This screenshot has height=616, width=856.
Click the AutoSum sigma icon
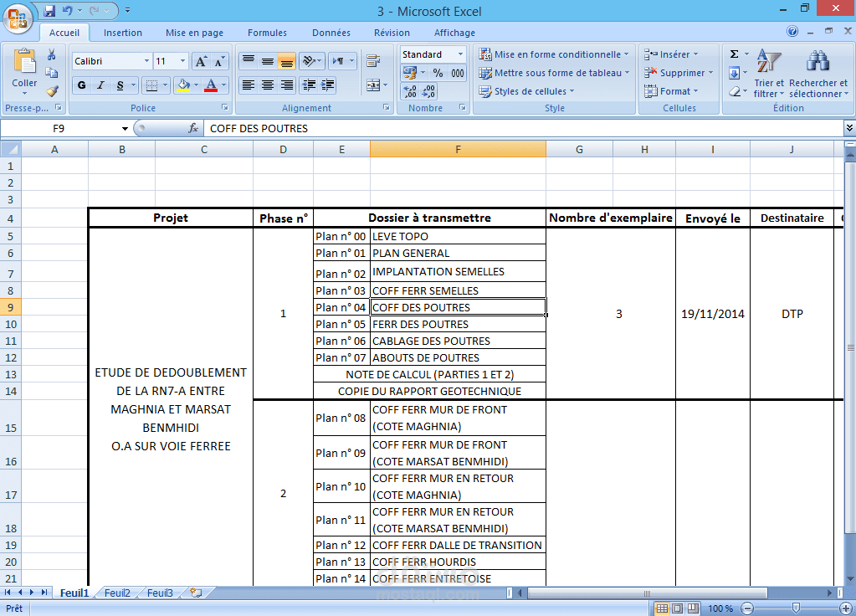tap(735, 54)
